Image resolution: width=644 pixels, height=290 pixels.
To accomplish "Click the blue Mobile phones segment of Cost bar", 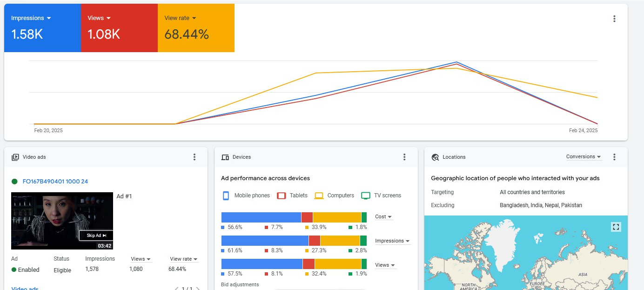I will click(x=261, y=217).
